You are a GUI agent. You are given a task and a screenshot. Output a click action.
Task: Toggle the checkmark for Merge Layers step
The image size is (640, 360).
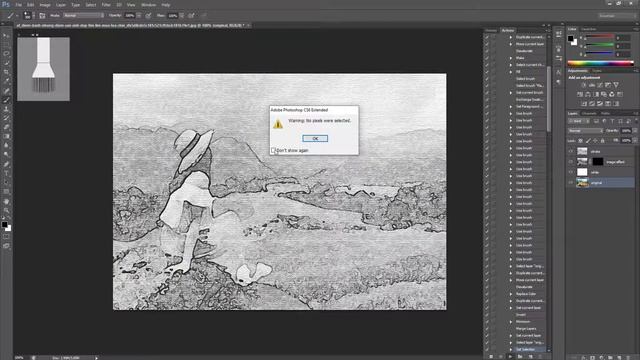click(487, 329)
